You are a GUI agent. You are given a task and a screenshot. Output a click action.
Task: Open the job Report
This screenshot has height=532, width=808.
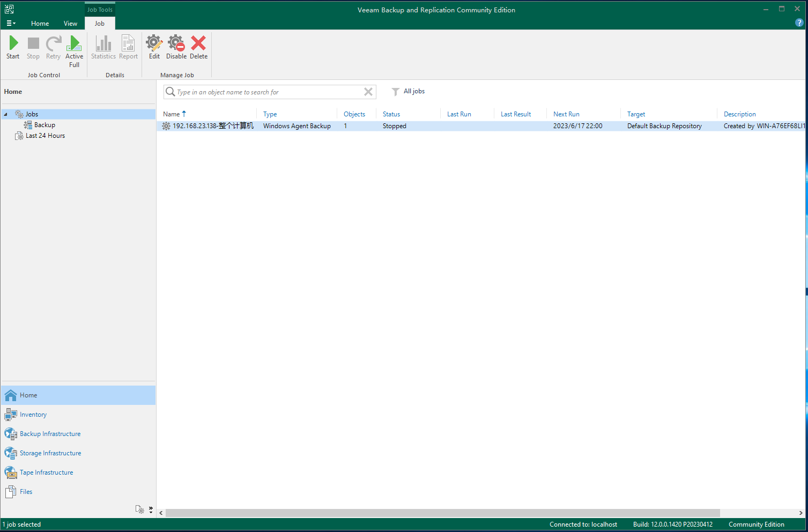coord(128,48)
